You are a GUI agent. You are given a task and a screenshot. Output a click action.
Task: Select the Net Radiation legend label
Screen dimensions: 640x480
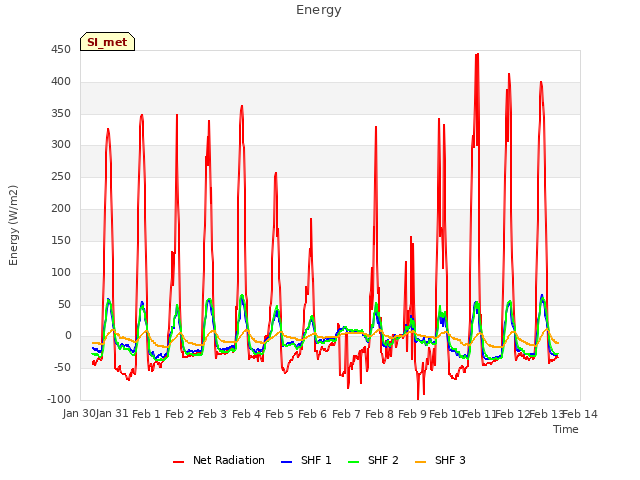(229, 460)
